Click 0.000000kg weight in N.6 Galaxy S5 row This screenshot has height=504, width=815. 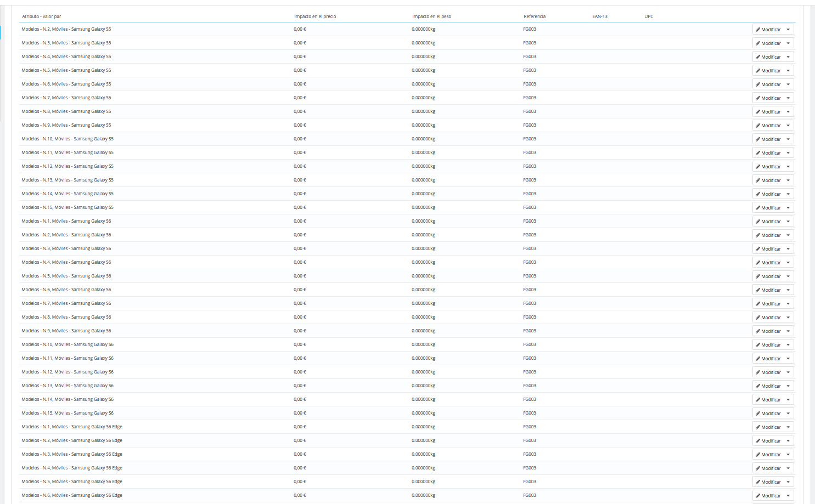[x=423, y=84]
